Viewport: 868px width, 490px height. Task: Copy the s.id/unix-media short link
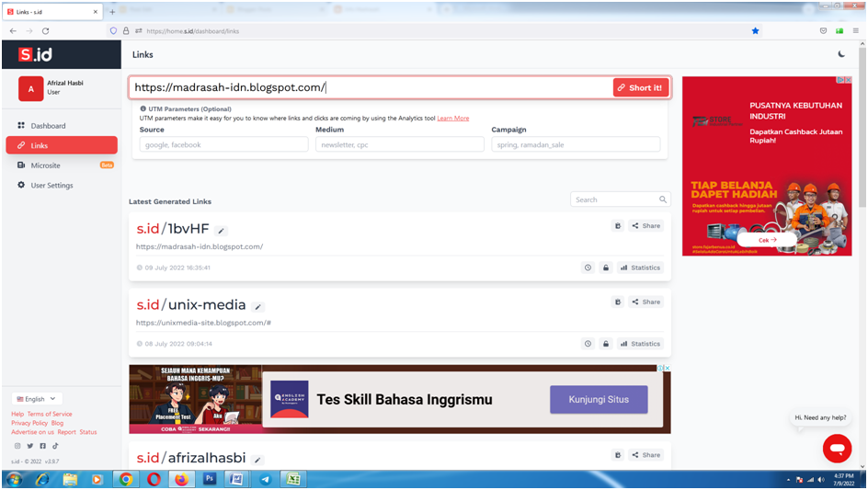pos(618,302)
